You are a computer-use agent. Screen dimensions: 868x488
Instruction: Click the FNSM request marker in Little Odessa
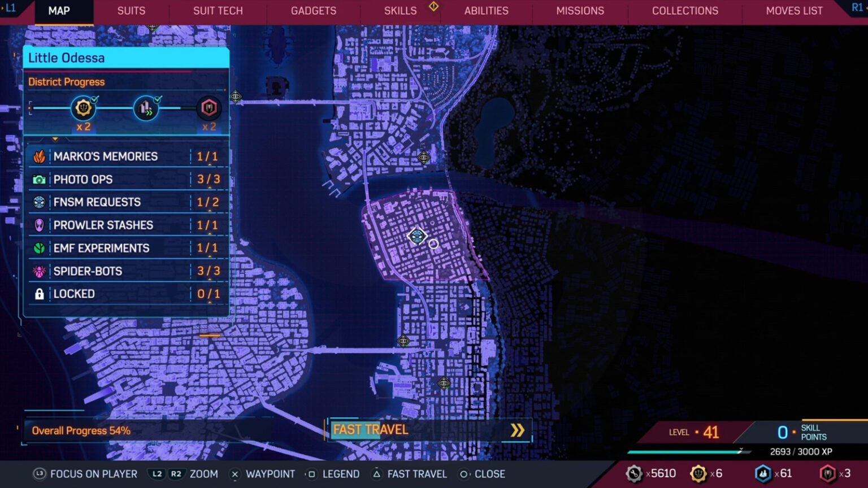tap(417, 236)
